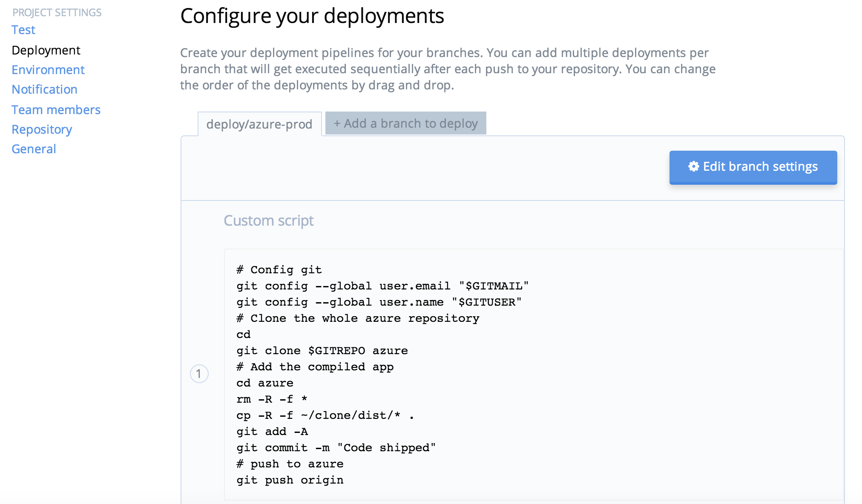The image size is (862, 504).
Task: Click the Custom script heading
Action: click(x=269, y=220)
